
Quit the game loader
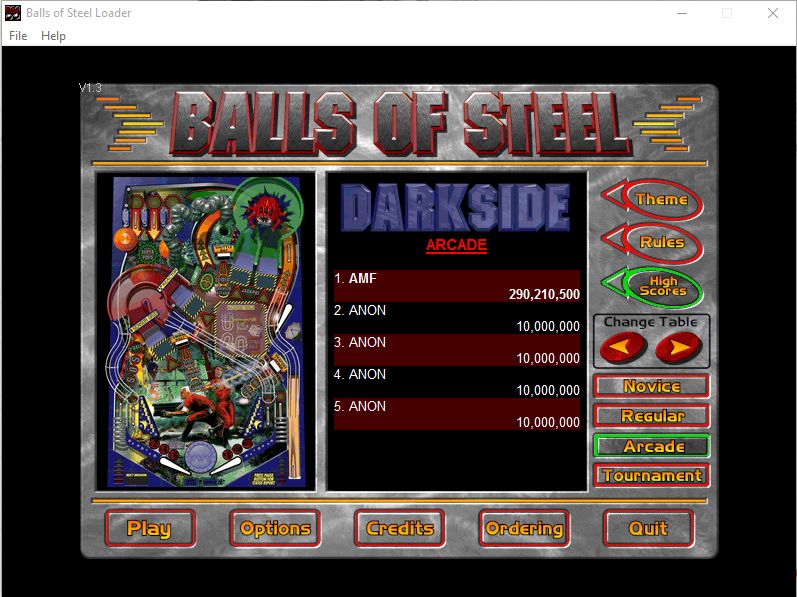pos(648,529)
